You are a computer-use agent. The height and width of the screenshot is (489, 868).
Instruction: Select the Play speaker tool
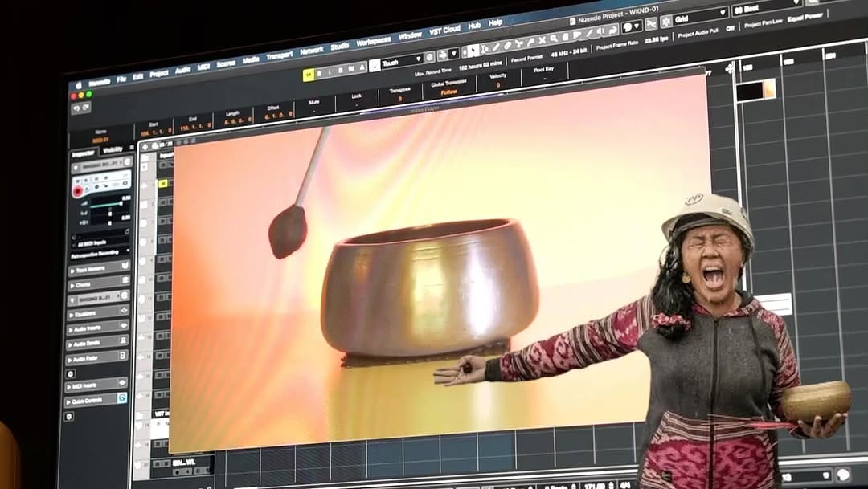(600, 31)
